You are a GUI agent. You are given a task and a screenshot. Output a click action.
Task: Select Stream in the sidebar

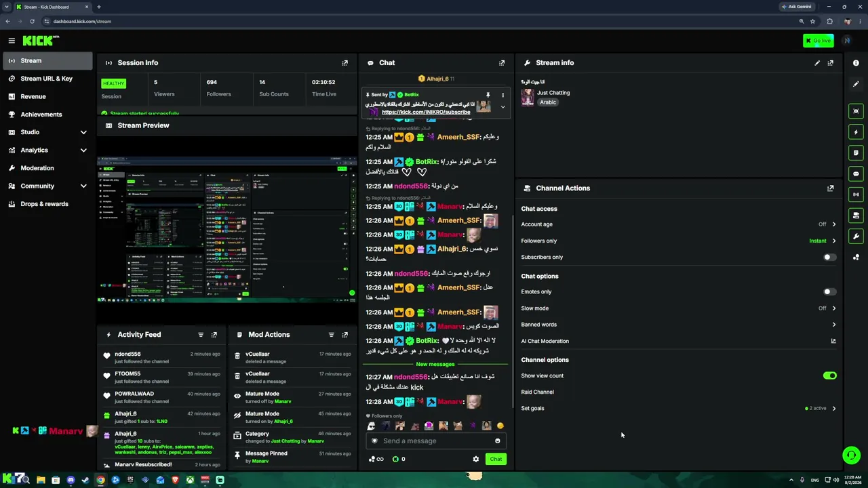[47, 61]
